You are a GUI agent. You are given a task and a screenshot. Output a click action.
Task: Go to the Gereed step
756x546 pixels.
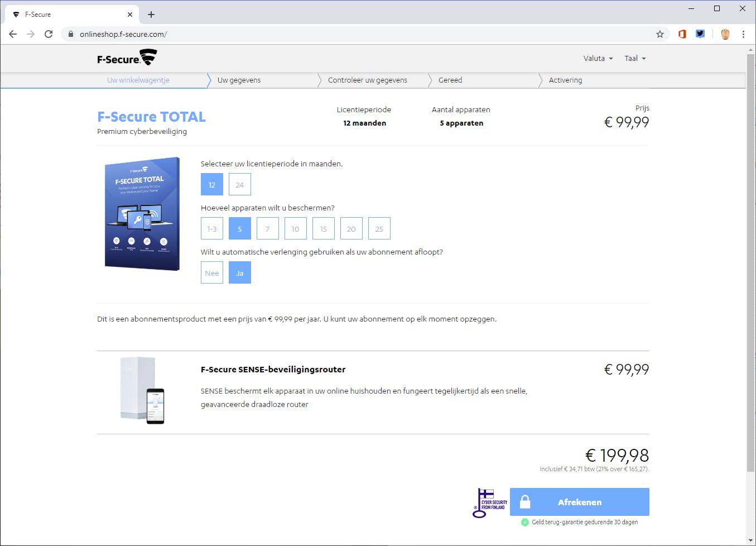click(450, 80)
